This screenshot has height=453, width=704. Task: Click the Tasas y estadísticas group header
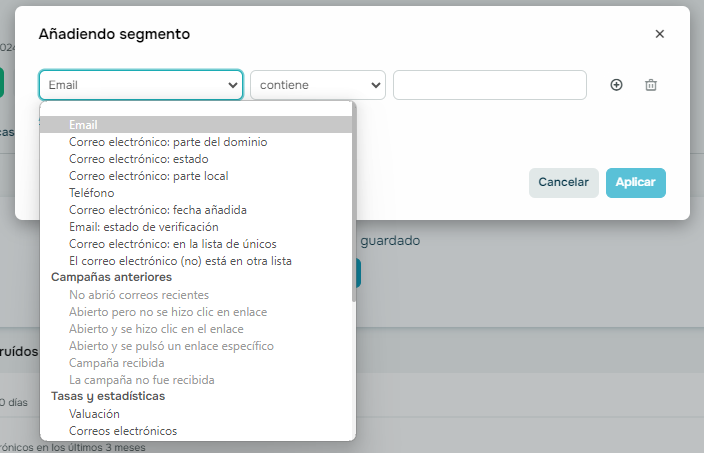[x=108, y=396]
